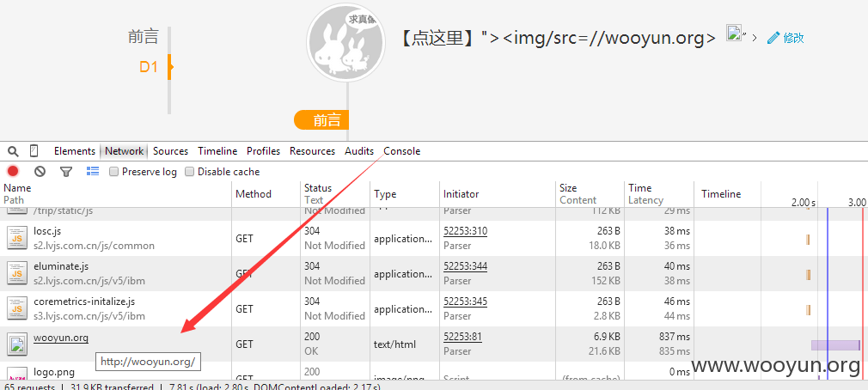
Task: Click the 837 ms time cell
Action: point(675,337)
